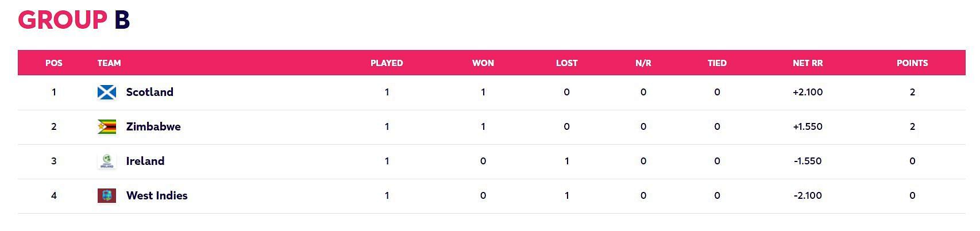
Task: Open the Zimbabwe team name link
Action: [x=153, y=126]
